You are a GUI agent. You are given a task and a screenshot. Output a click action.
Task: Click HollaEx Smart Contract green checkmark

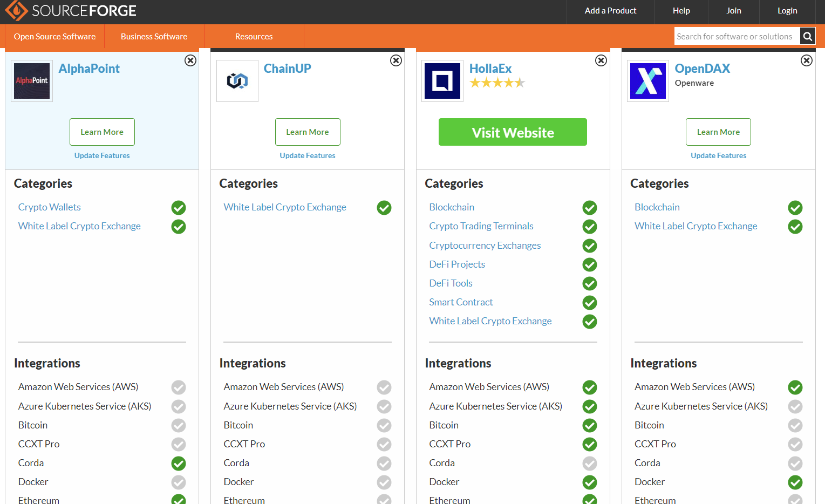(590, 303)
